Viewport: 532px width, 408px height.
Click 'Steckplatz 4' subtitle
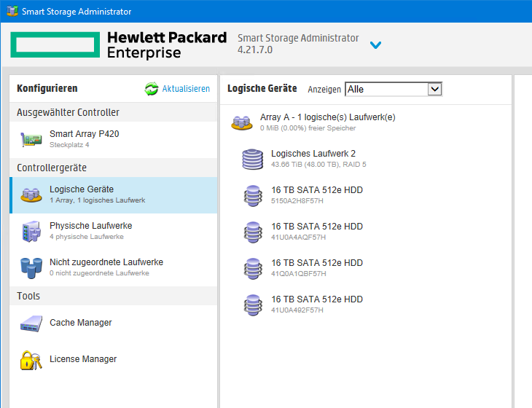point(69,145)
